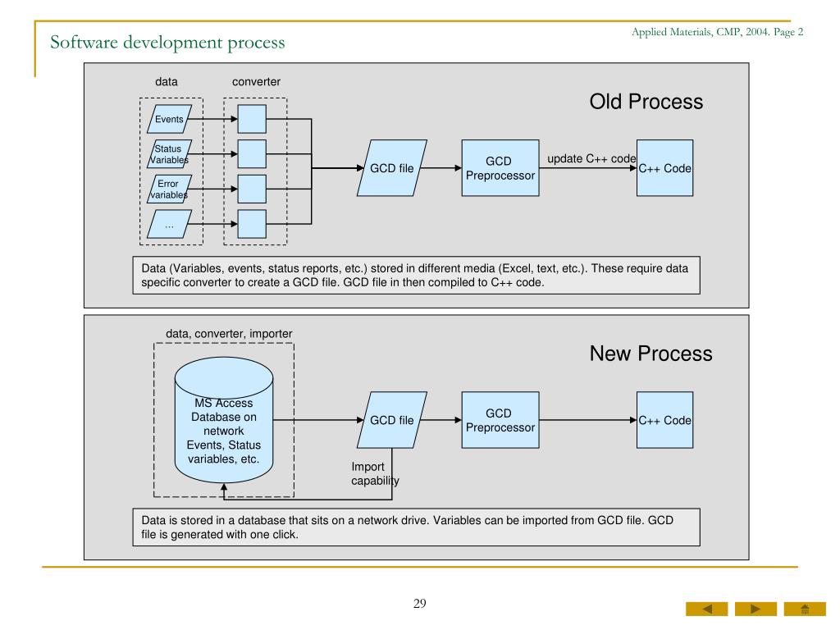840x630 pixels.
Task: Click the New Process description text box
Action: tap(416, 527)
